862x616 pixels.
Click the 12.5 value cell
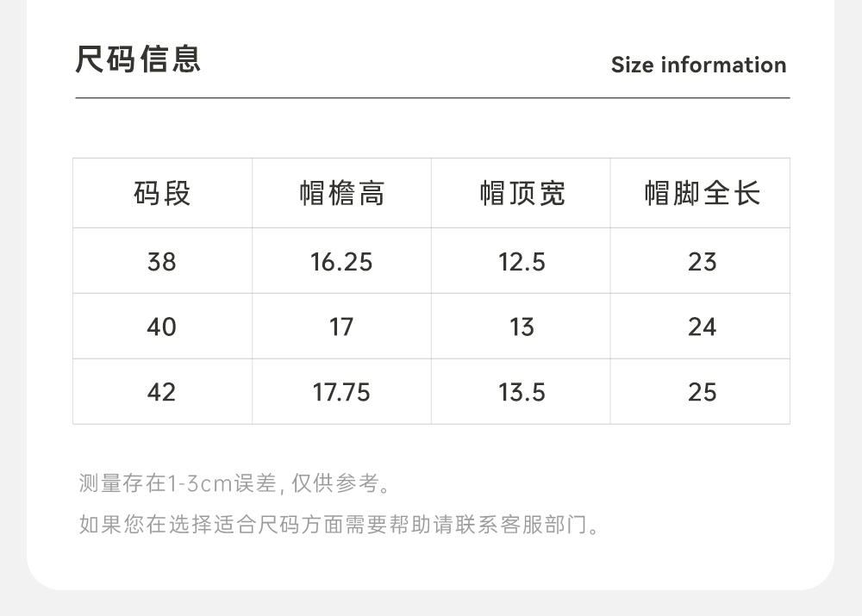coord(522,261)
